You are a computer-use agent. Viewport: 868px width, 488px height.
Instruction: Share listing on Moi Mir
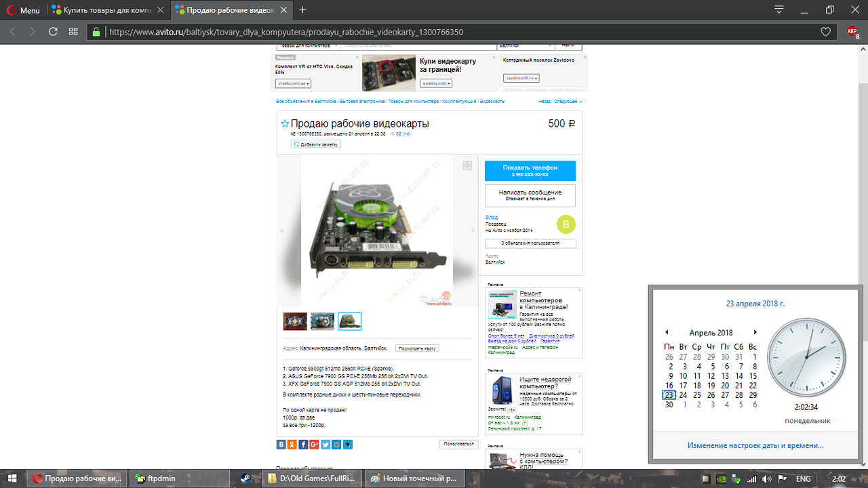(336, 445)
